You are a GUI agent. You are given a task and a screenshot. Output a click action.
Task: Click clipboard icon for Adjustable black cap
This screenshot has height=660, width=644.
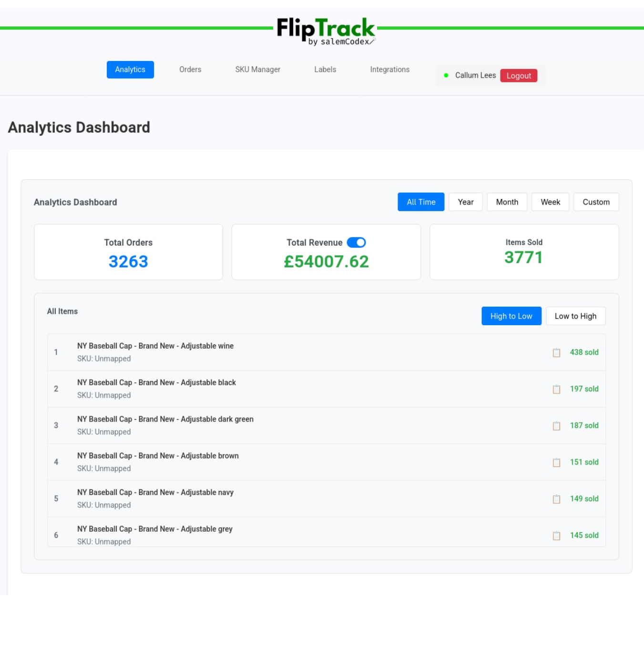[x=556, y=389]
